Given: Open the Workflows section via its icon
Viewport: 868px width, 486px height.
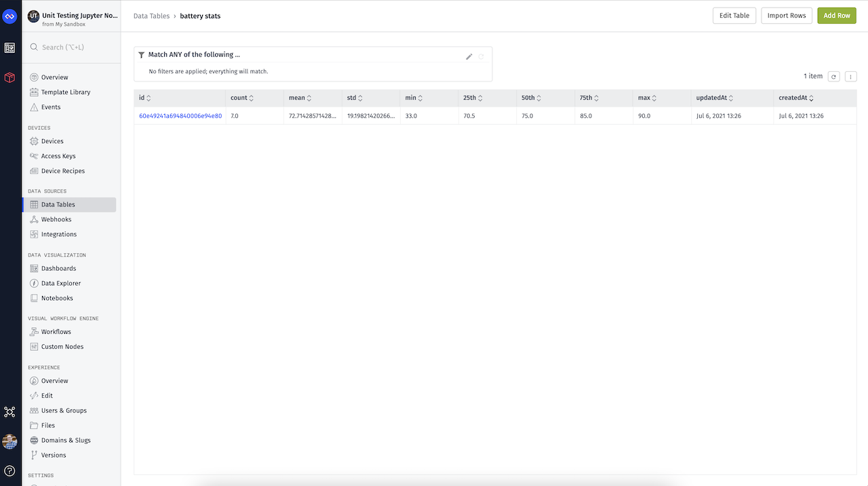Looking at the screenshot, I should coord(33,331).
